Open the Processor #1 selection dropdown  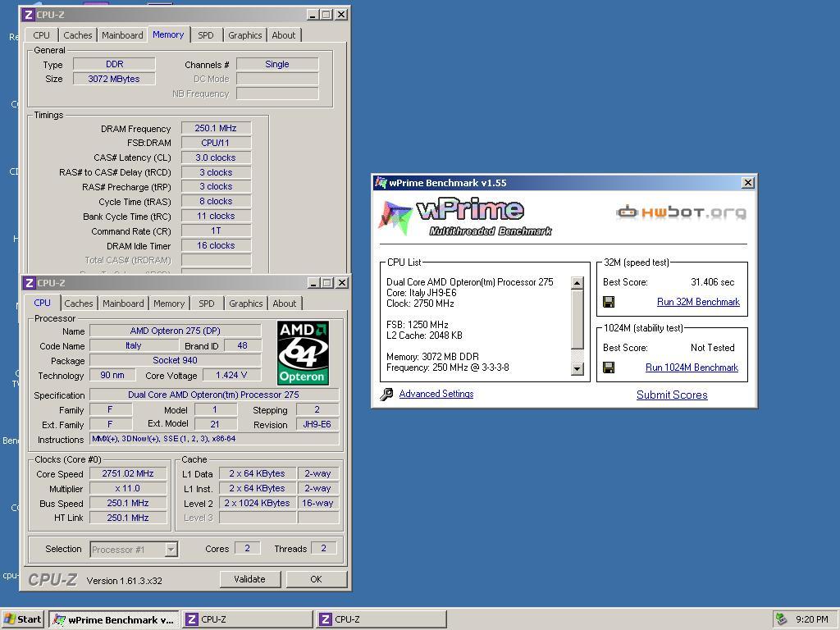point(171,550)
